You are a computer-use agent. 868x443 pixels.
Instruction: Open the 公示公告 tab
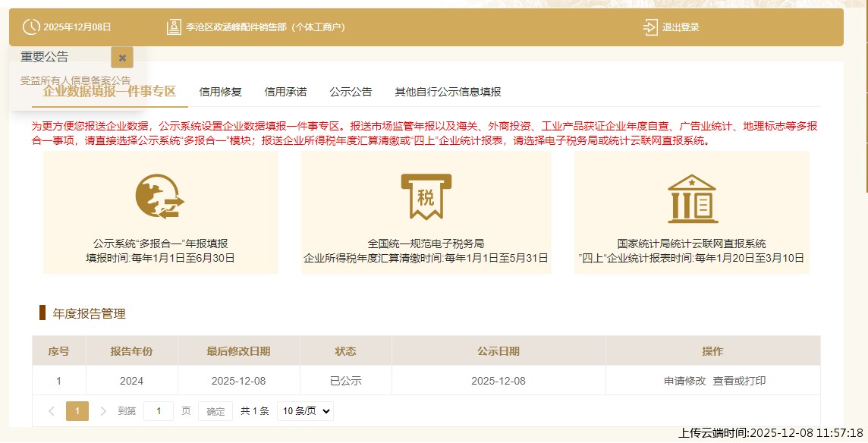[349, 91]
